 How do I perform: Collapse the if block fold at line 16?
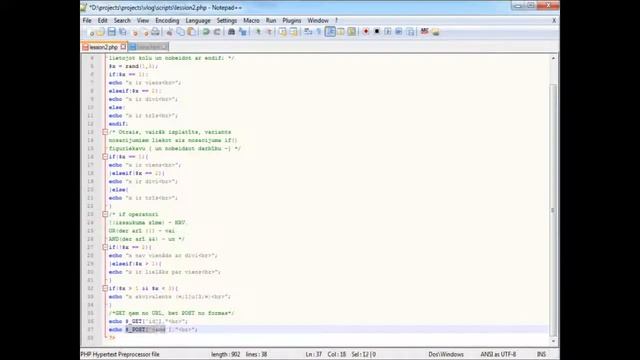105,157
